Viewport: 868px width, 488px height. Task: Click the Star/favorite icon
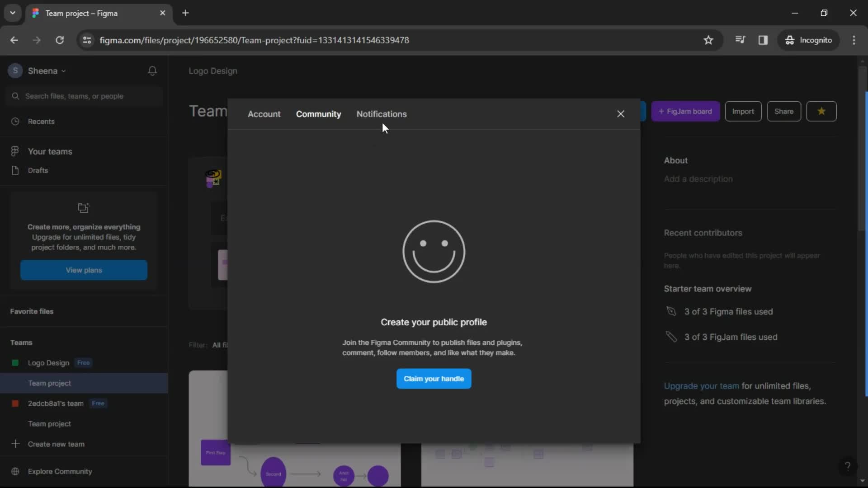click(x=821, y=112)
